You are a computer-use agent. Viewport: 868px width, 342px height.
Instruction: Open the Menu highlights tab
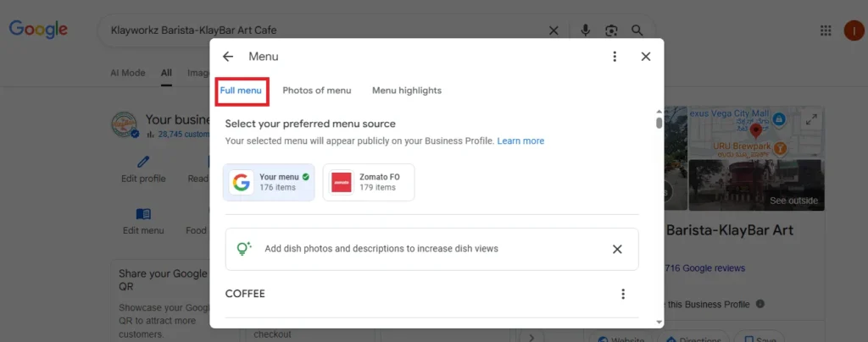pyautogui.click(x=407, y=91)
